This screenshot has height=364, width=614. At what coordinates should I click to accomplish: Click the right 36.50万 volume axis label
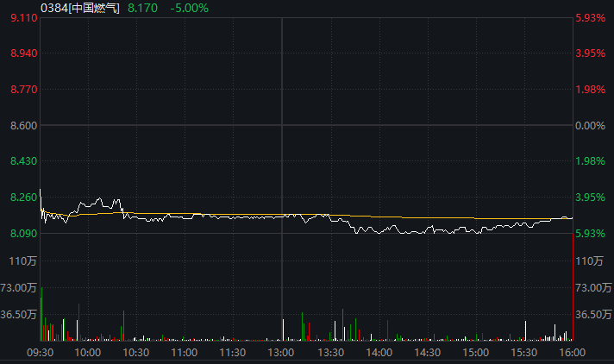[593, 315]
